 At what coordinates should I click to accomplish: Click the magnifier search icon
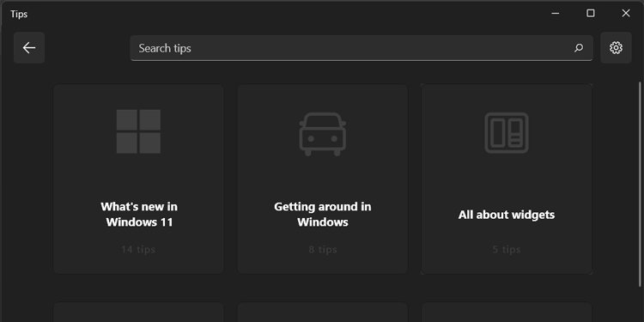579,48
